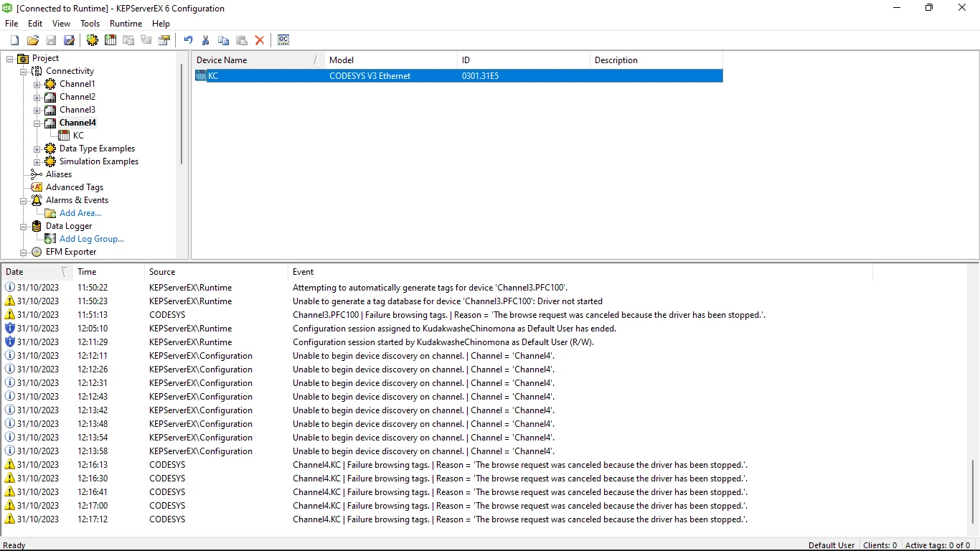This screenshot has height=551, width=980.
Task: Click the New Device toolbar icon
Action: [110, 40]
